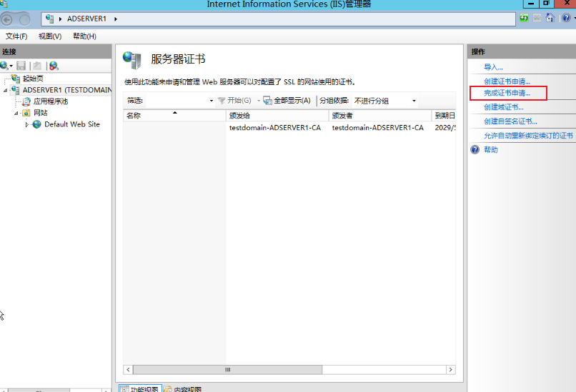This screenshot has width=576, height=392.
Task: Select the ADSERVER1 (TESTDOMAIN label in the tree
Action: click(x=67, y=90)
